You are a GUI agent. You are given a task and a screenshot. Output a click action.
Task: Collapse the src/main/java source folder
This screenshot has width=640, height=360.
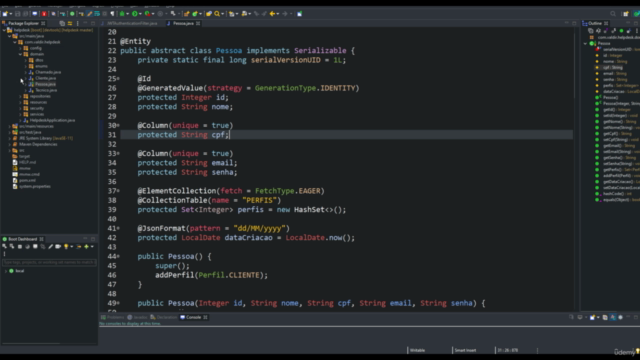coord(9,36)
